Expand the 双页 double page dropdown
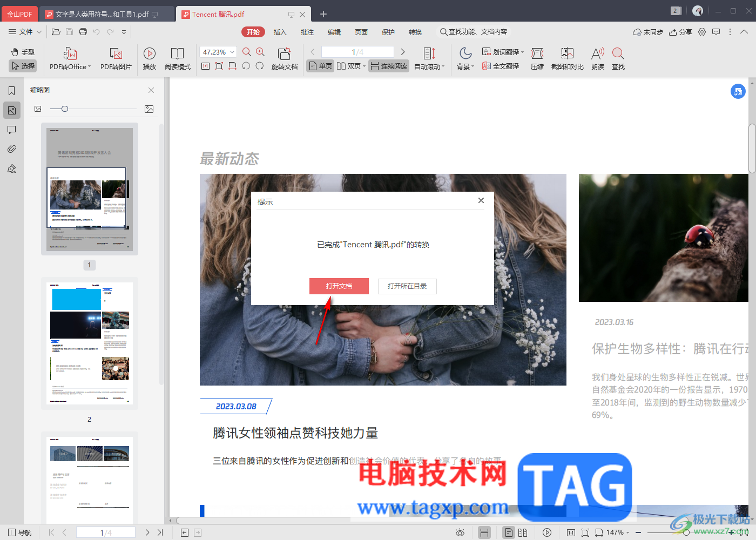The width and height of the screenshot is (756, 540). coord(364,66)
